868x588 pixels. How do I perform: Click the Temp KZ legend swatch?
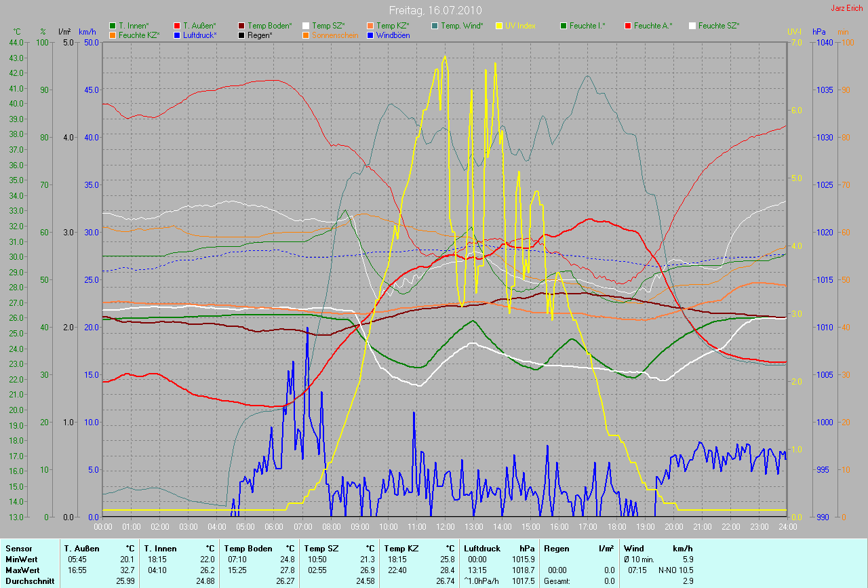pos(371,26)
